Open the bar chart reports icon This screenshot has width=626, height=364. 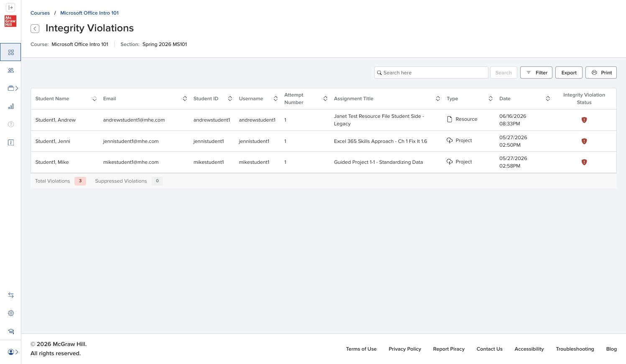click(11, 106)
